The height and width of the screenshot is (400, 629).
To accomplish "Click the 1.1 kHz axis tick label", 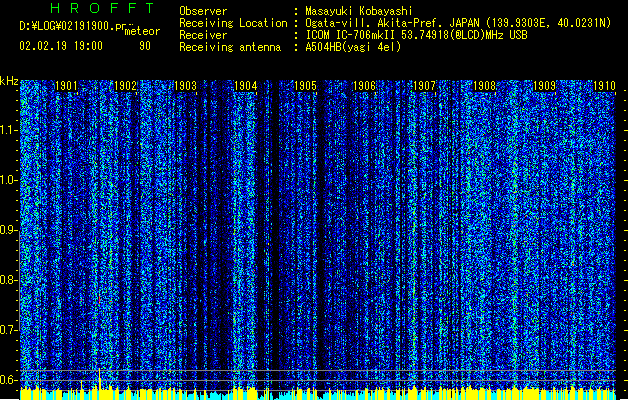I will (8, 130).
